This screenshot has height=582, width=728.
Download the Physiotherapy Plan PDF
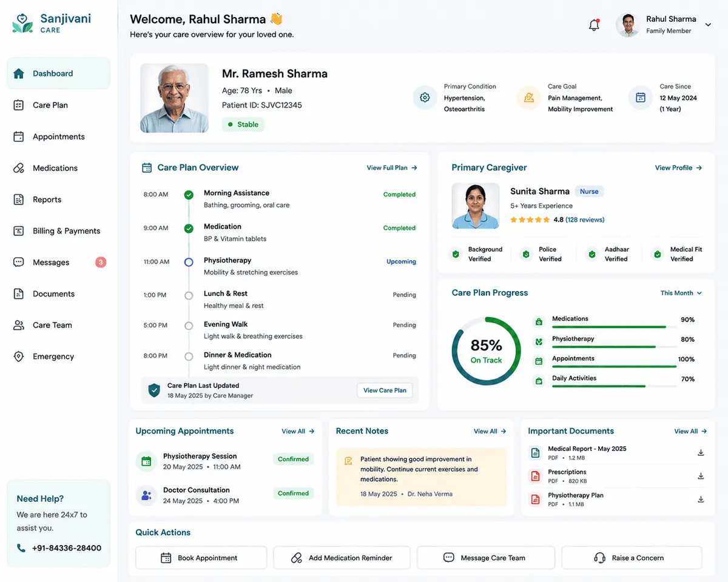(701, 499)
